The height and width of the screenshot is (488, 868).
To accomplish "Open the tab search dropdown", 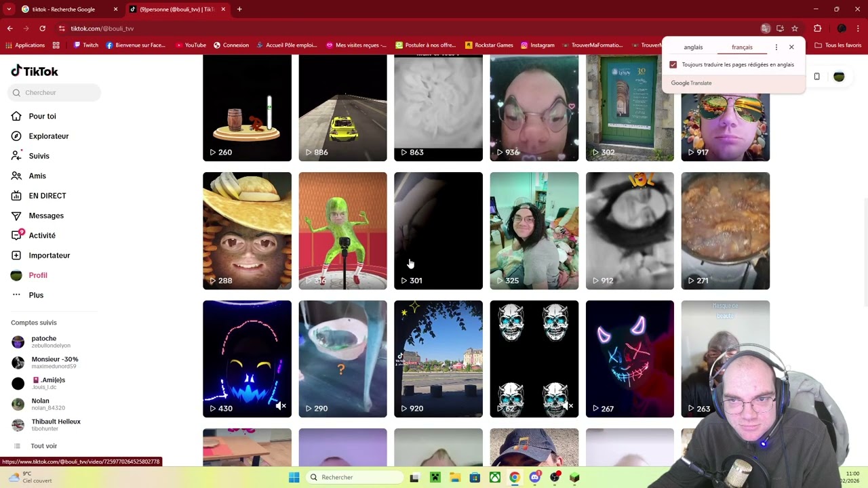I will (9, 9).
